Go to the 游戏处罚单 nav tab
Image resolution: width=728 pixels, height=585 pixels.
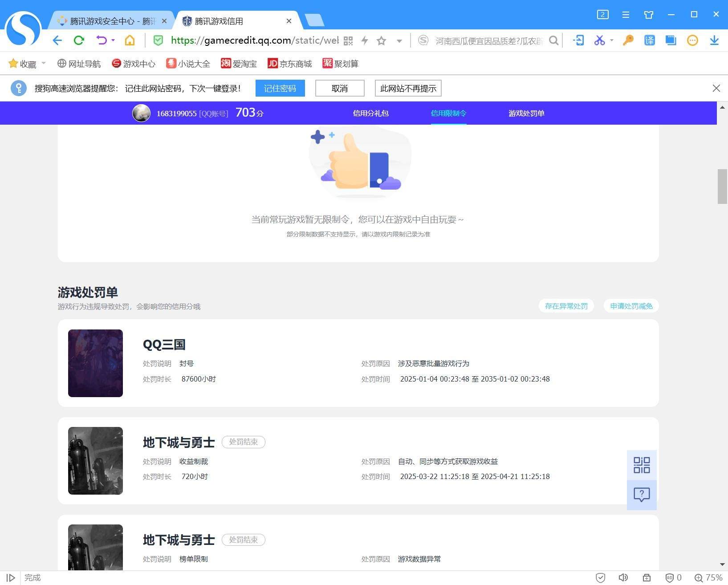pyautogui.click(x=526, y=113)
